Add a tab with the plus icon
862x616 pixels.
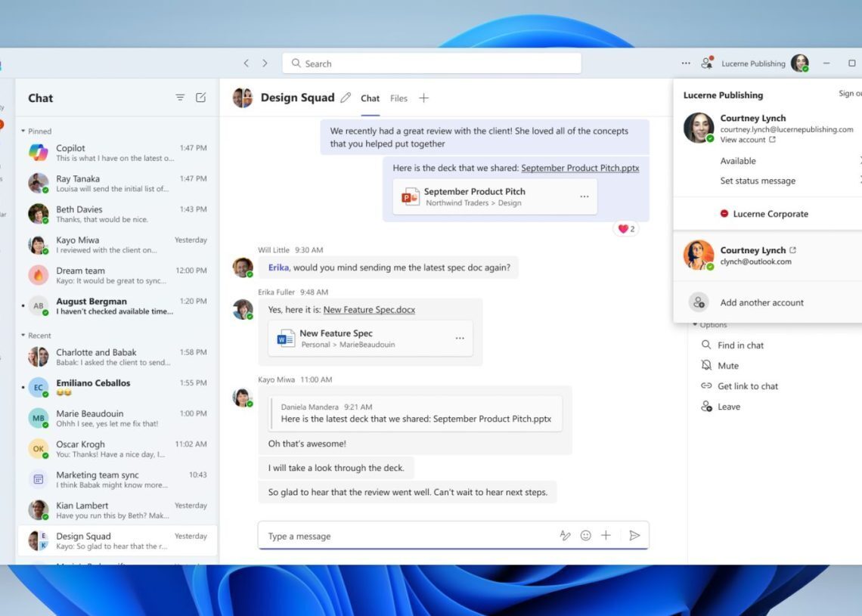click(x=424, y=98)
